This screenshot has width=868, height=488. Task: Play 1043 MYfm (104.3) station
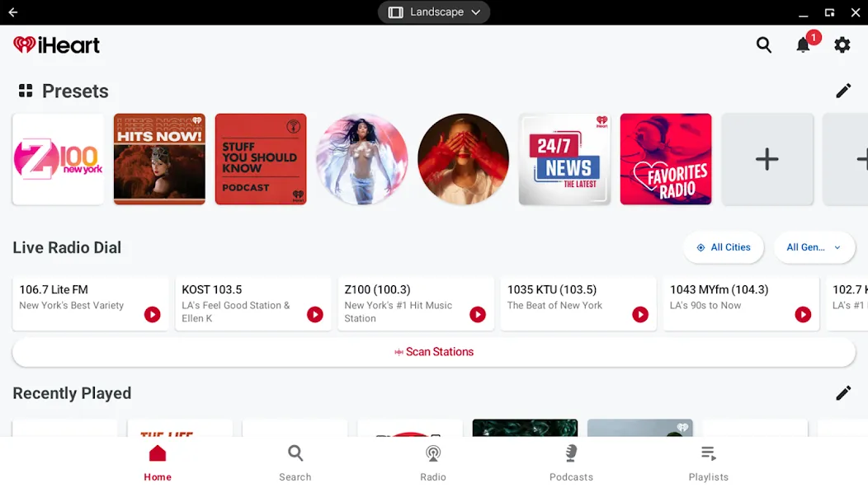(803, 314)
